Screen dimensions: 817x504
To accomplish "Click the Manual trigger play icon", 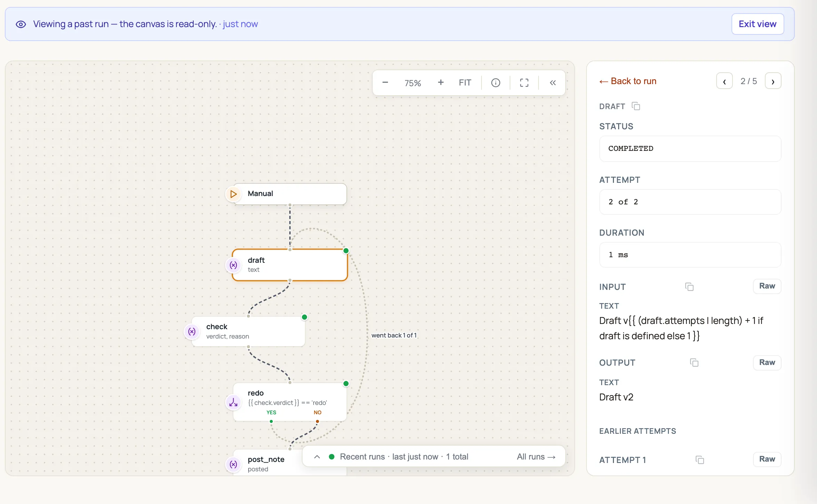I will pyautogui.click(x=233, y=194).
